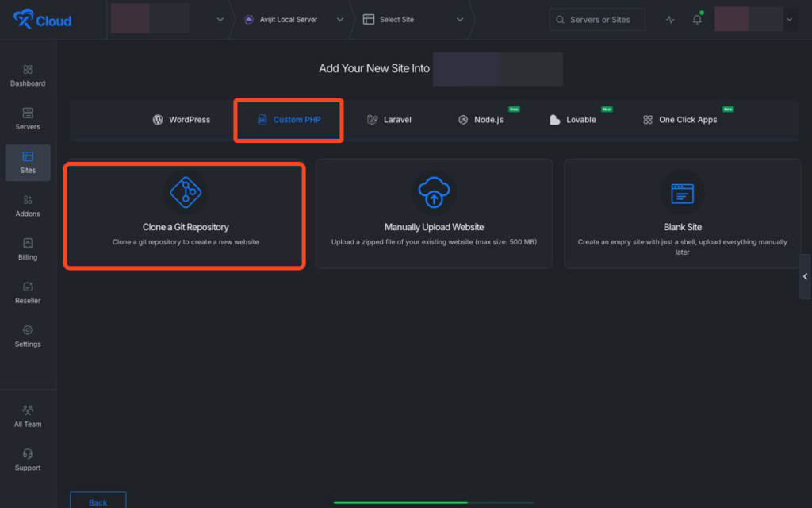Image resolution: width=812 pixels, height=508 pixels.
Task: Switch to the Node.js tab
Action: [x=481, y=120]
